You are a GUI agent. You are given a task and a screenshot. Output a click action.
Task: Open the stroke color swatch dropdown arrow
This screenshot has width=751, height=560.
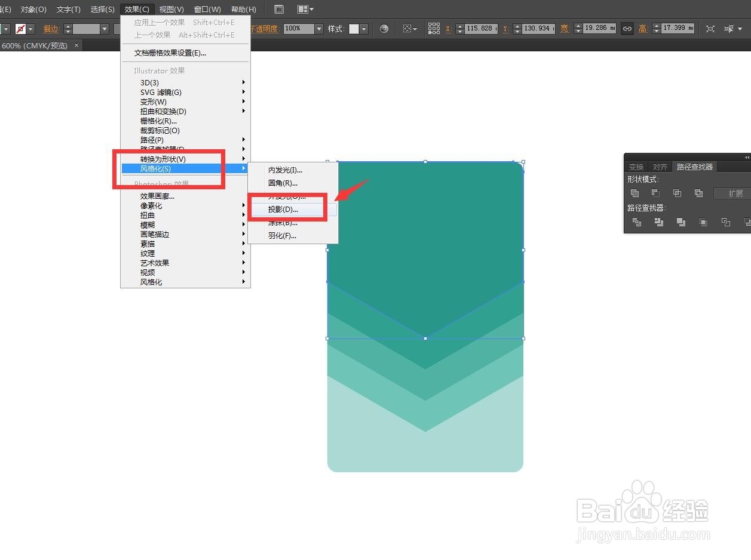tap(31, 29)
